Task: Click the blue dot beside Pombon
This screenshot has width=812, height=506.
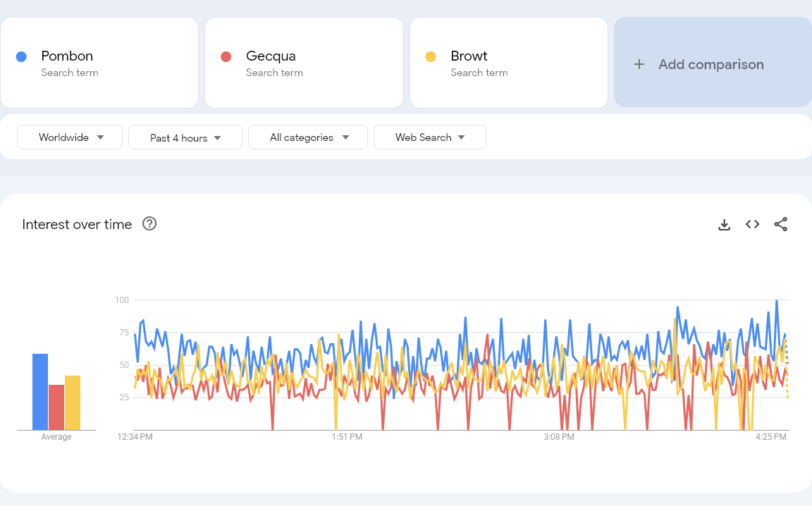Action: coord(21,56)
